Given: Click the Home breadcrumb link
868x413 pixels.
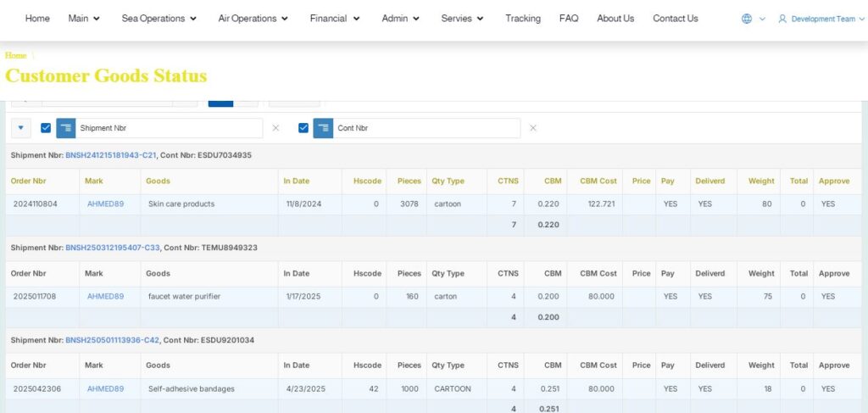Looking at the screenshot, I should (x=15, y=55).
